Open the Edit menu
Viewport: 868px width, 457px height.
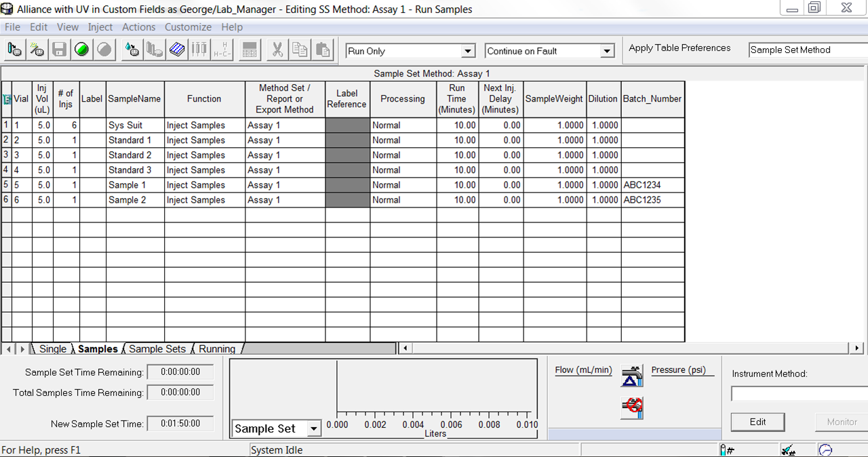click(x=39, y=27)
